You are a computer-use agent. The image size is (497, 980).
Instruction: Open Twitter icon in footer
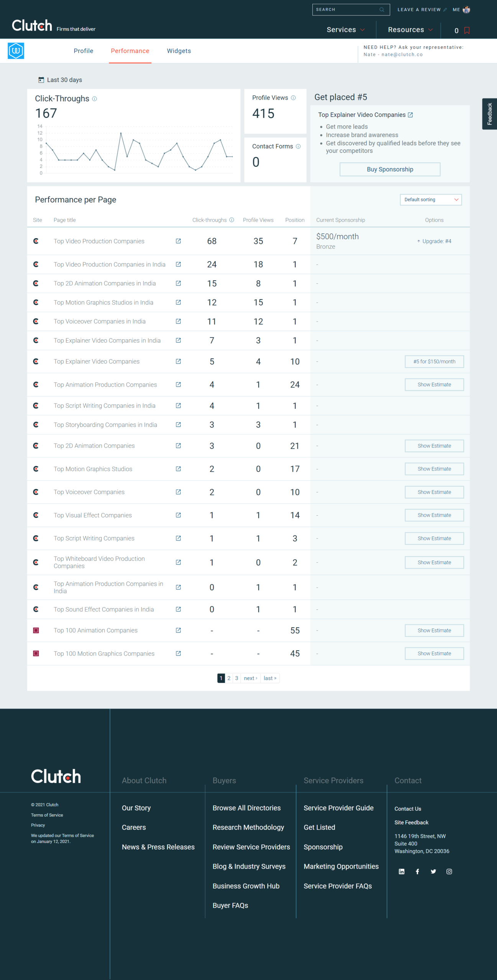433,871
